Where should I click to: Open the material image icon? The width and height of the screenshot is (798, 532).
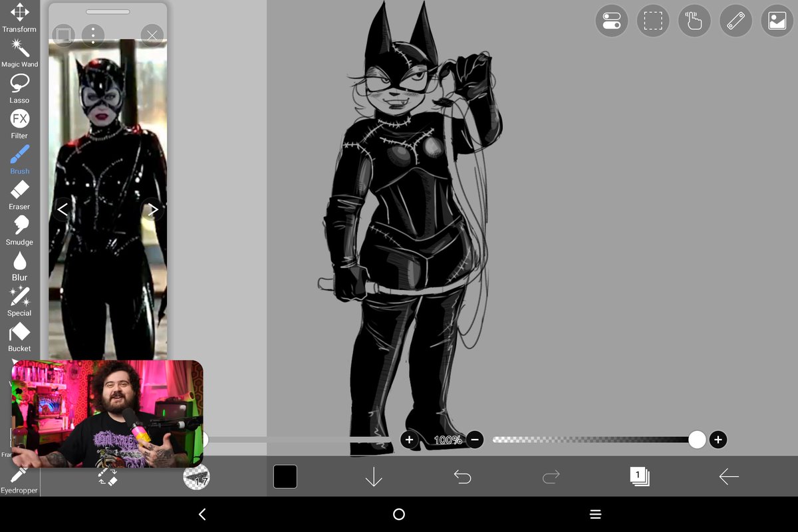[x=777, y=21]
